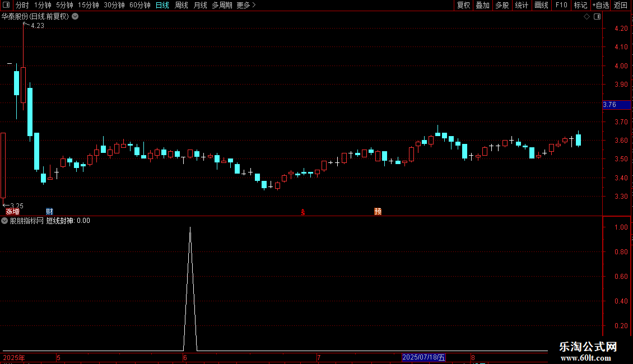
Task: Select the 日线 daily period tab
Action: (x=162, y=5)
